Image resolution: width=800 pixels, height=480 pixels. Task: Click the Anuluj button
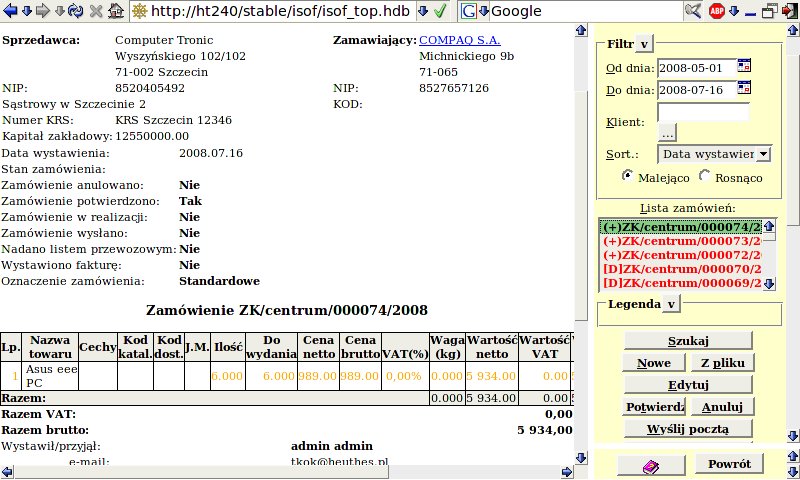[x=722, y=407]
